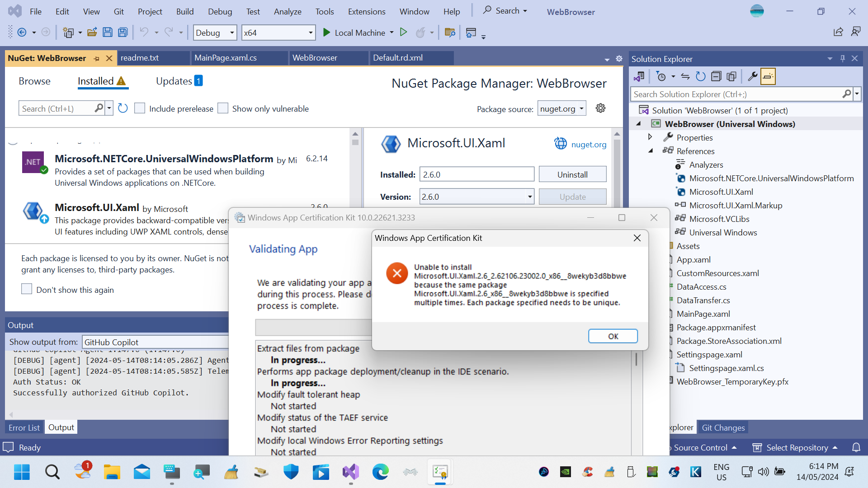Click Search Solution Explorer field
868x488 pixels.
(x=737, y=94)
